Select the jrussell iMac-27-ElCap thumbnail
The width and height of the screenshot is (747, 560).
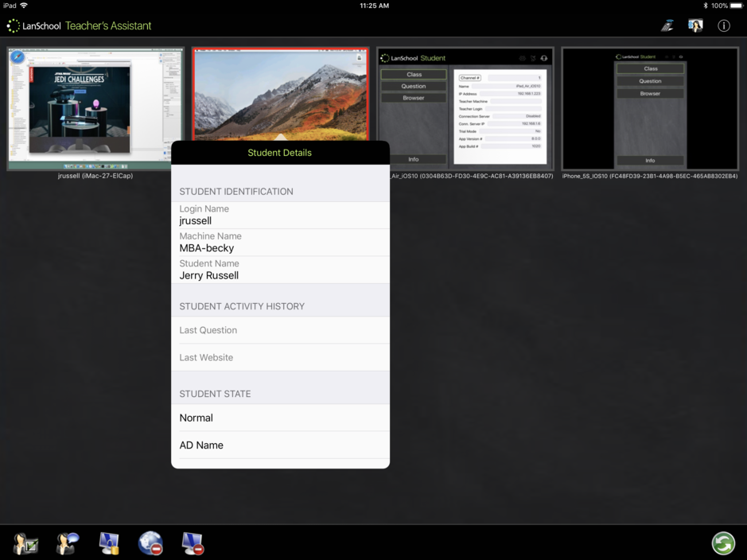click(x=95, y=108)
